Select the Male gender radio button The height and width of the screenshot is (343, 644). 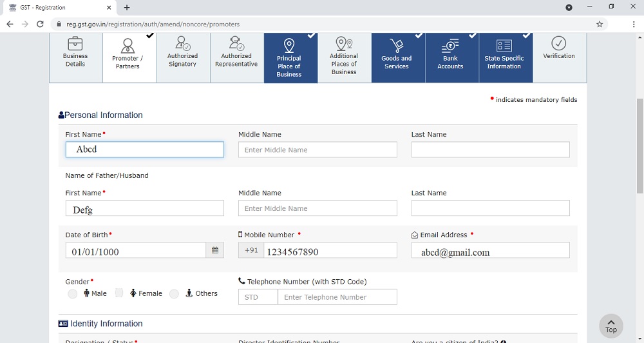(72, 293)
